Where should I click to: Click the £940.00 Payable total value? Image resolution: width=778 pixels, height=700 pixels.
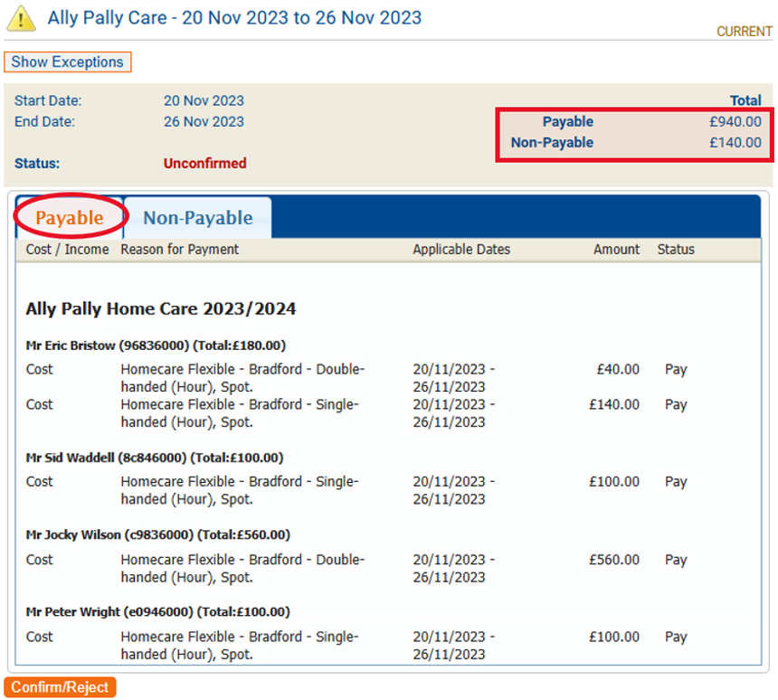tap(735, 122)
